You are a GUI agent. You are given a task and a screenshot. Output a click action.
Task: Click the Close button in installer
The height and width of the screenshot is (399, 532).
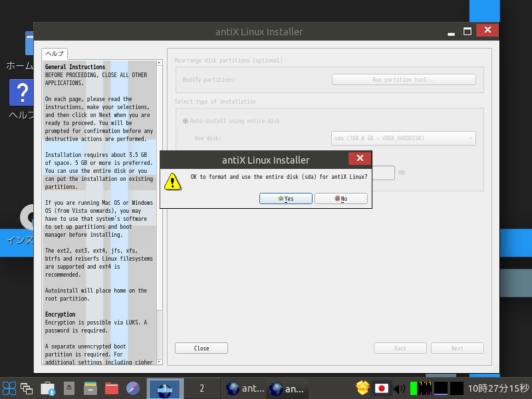[201, 348]
